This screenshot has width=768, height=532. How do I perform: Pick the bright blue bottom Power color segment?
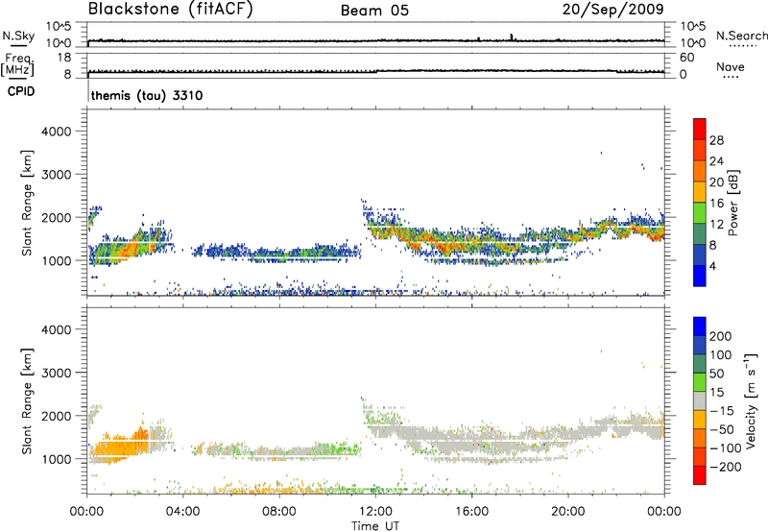[x=700, y=276]
